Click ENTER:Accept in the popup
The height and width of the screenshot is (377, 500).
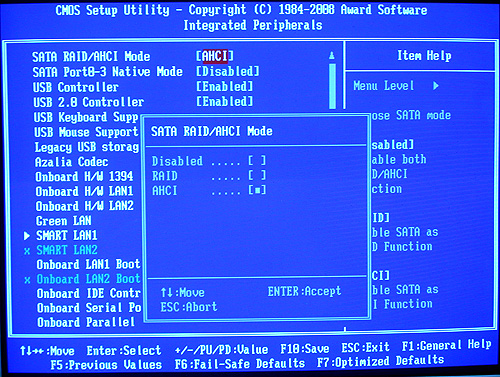(304, 291)
